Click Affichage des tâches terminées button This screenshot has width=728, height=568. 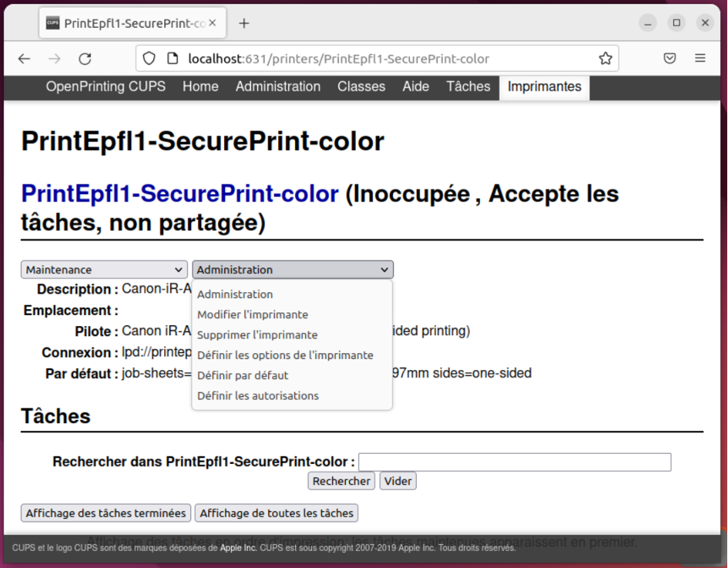[x=106, y=513]
